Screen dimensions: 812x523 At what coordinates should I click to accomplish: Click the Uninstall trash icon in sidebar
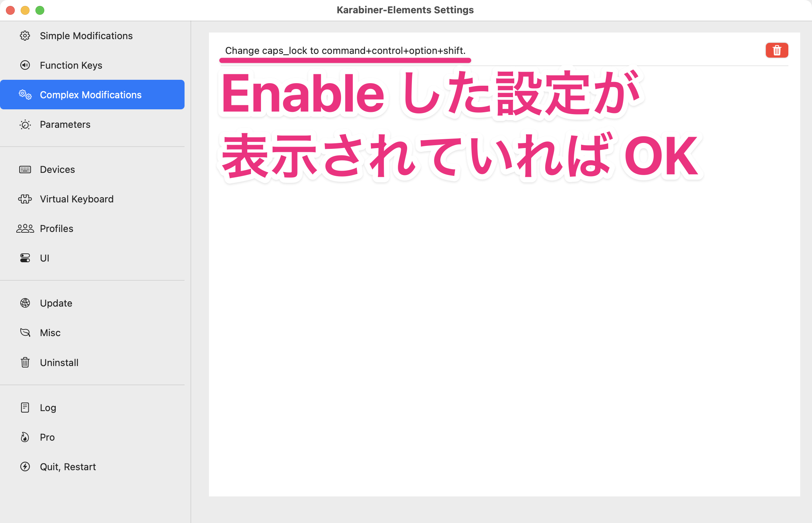[x=25, y=362]
